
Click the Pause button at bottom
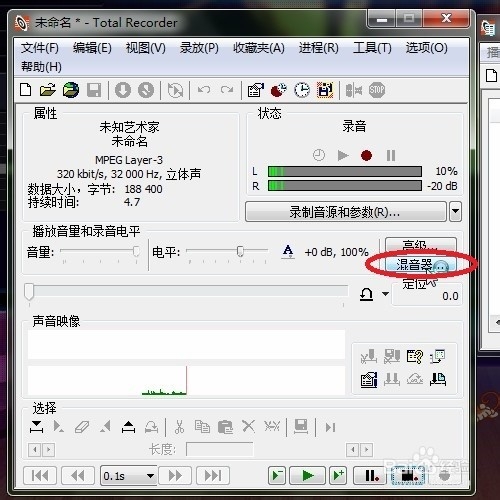370,475
